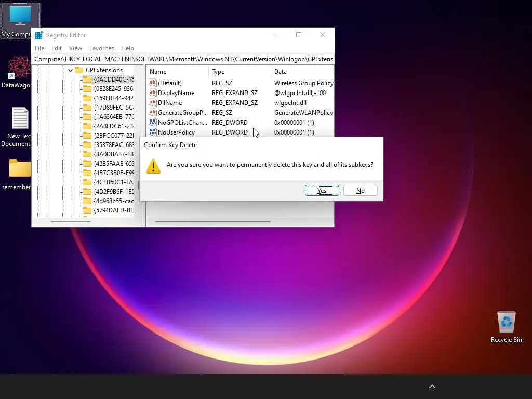Click the Registry Editor title bar icon
Viewport: 532px width, 399px height.
[39, 35]
